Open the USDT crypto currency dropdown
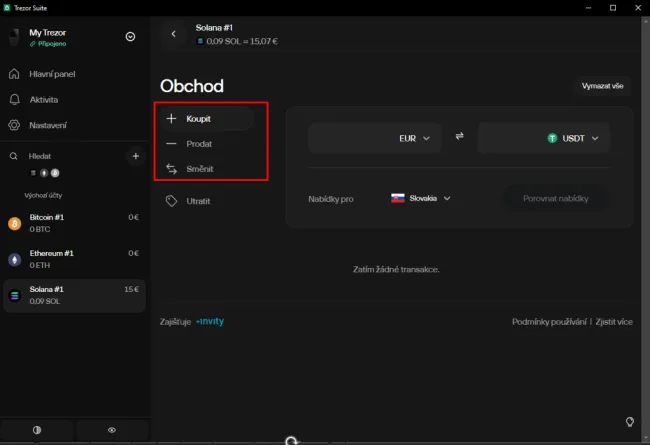The height and width of the screenshot is (445, 650). pos(572,139)
